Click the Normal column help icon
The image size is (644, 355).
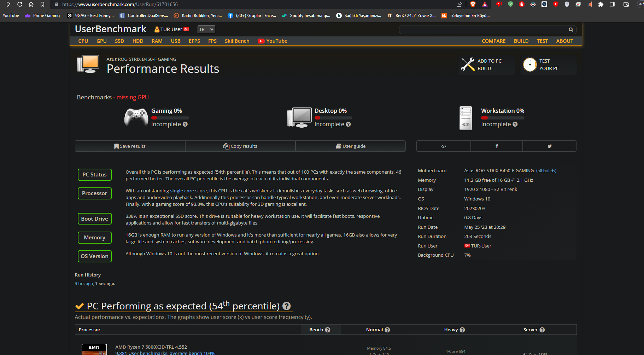coord(387,330)
